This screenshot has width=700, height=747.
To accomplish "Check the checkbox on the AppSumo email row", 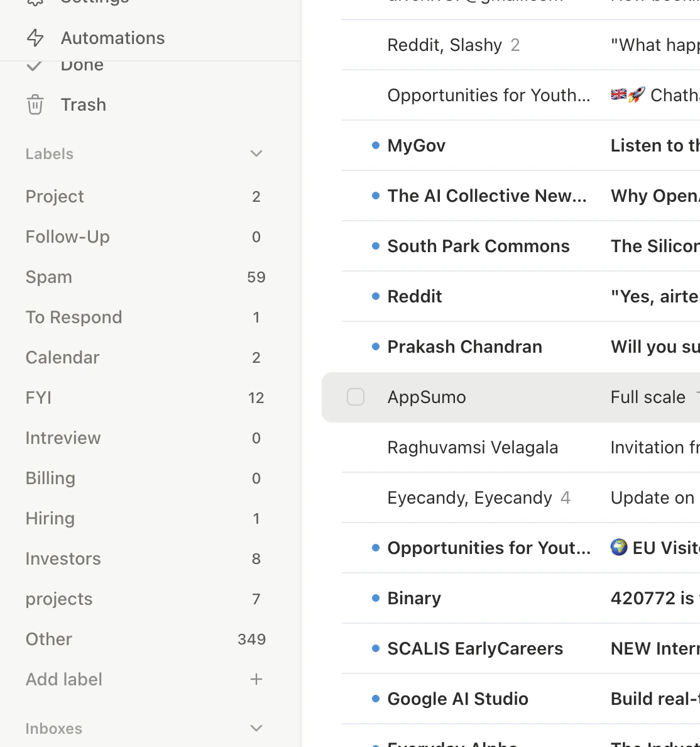I will click(x=356, y=397).
